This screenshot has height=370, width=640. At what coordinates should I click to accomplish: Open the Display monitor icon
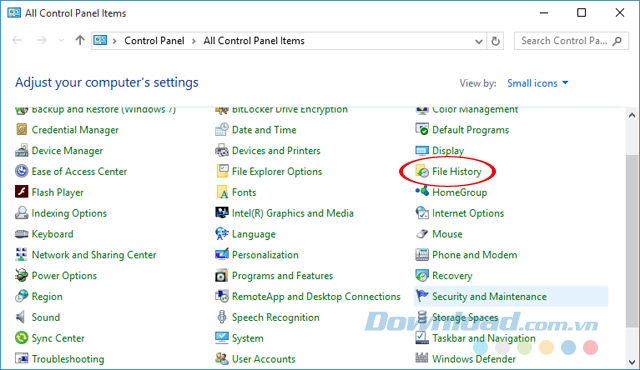(422, 151)
